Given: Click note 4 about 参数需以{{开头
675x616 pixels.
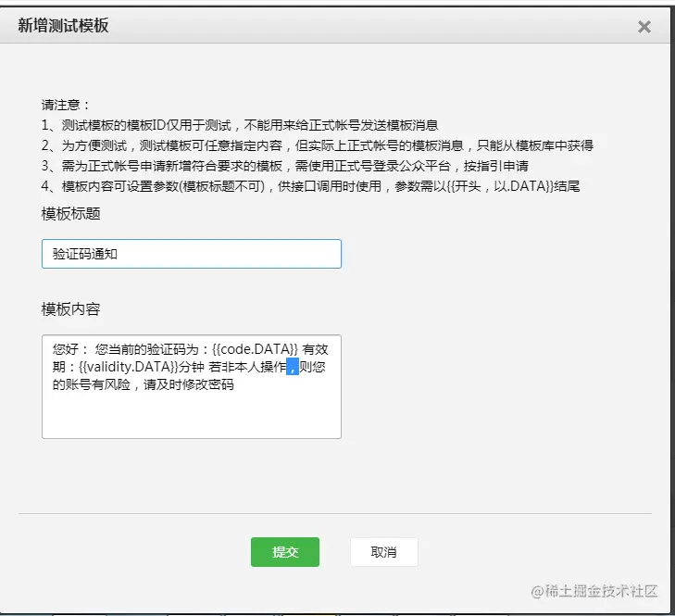Looking at the screenshot, I should pos(310,186).
